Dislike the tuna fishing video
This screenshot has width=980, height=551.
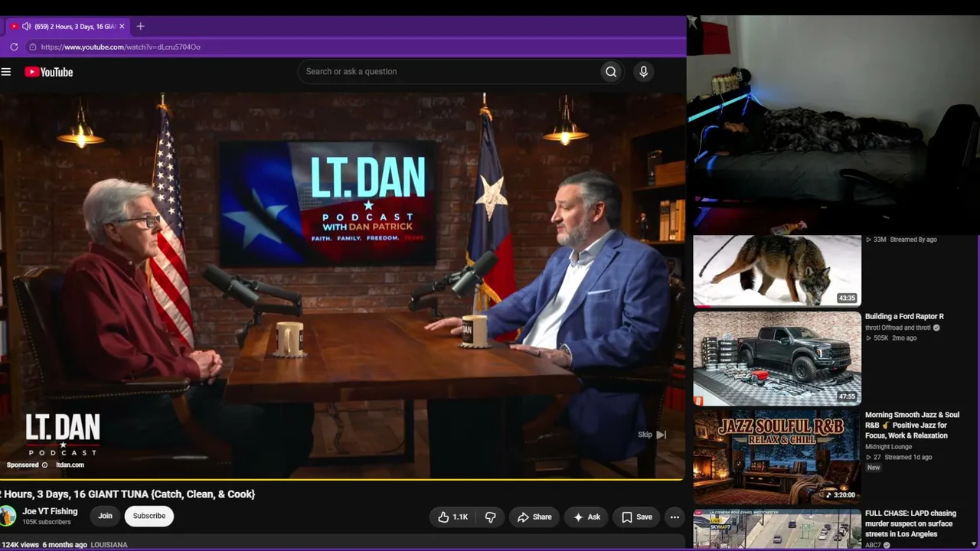tap(490, 517)
